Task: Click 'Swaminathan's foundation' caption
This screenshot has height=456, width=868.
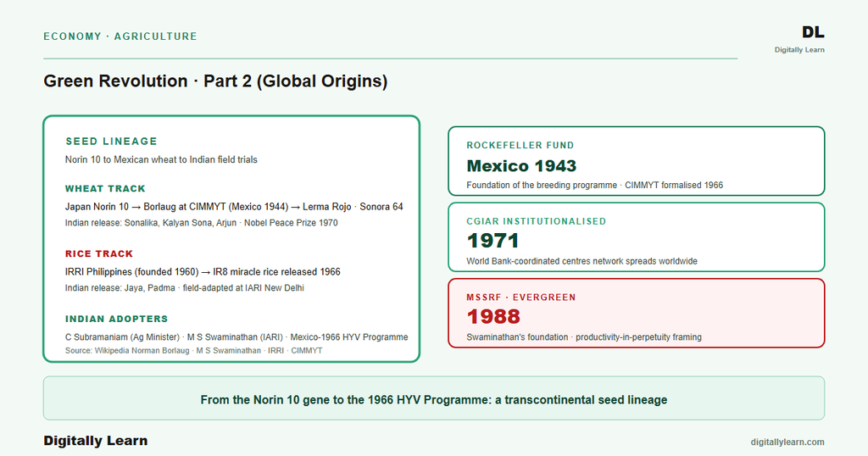Action: click(x=584, y=337)
